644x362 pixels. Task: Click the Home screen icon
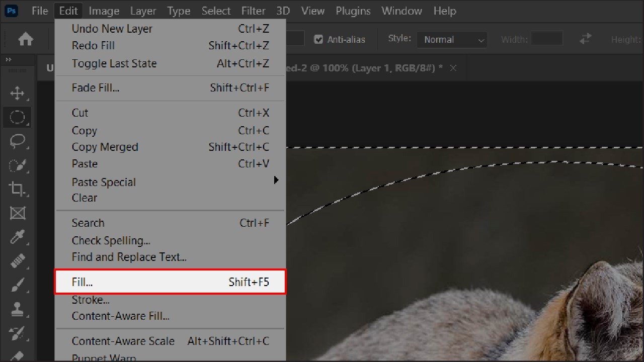pos(25,39)
